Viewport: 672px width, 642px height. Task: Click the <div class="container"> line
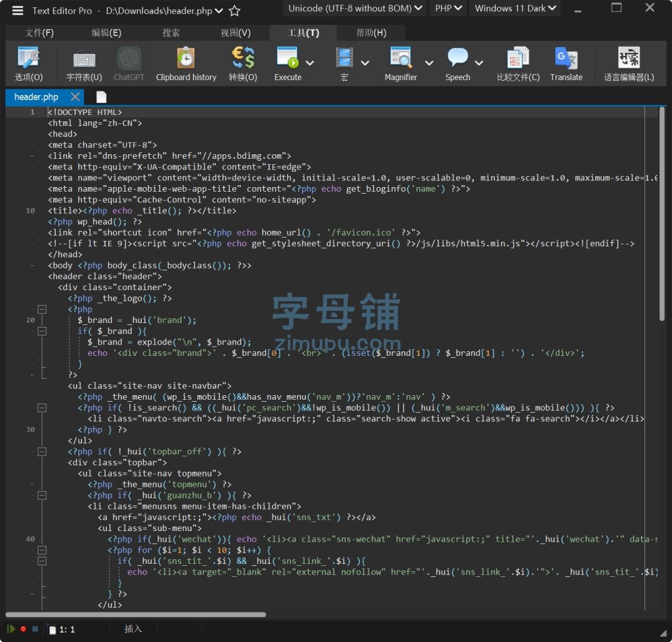pyautogui.click(x=115, y=287)
